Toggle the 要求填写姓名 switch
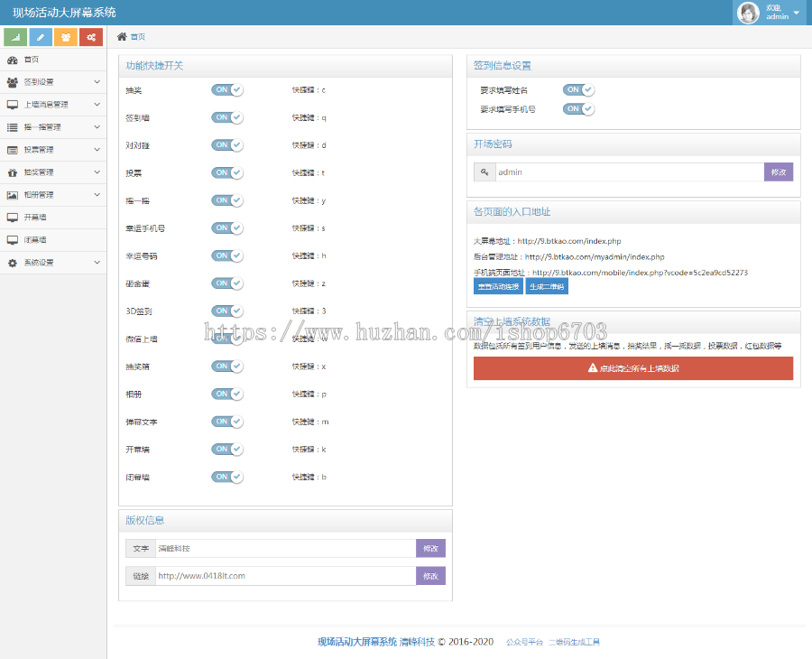Image resolution: width=812 pixels, height=659 pixels. (x=578, y=89)
